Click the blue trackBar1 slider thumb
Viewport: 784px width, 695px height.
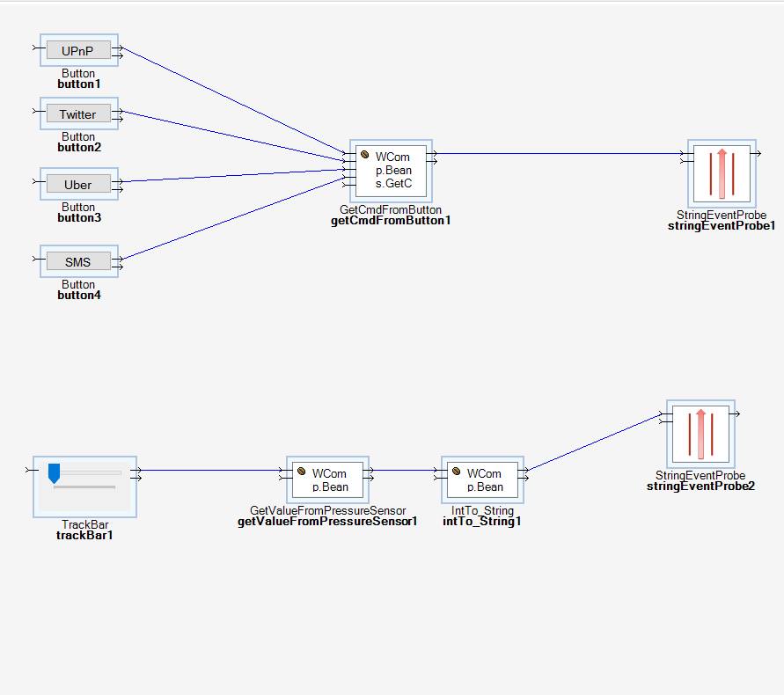(54, 473)
